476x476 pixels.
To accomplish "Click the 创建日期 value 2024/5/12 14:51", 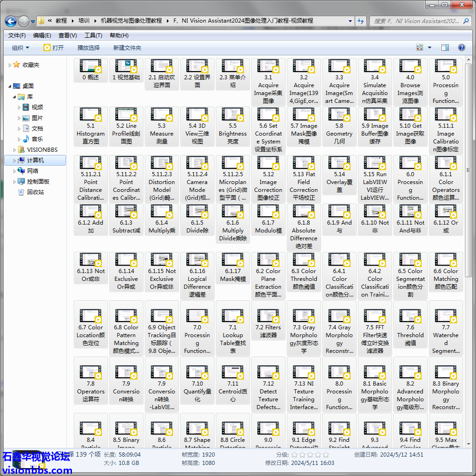I will 402,455.
